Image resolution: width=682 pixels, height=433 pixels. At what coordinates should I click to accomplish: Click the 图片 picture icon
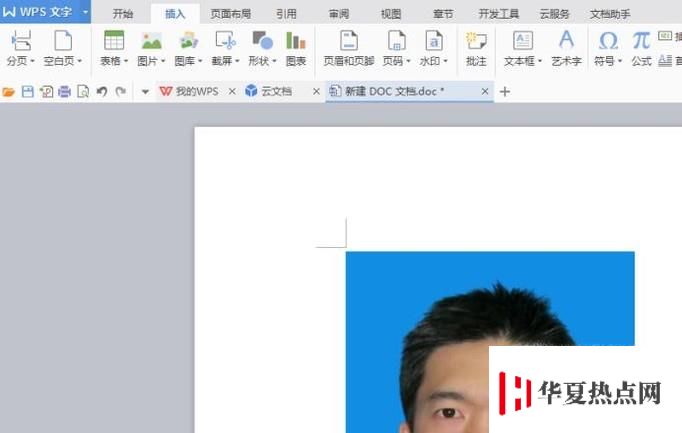pyautogui.click(x=151, y=40)
